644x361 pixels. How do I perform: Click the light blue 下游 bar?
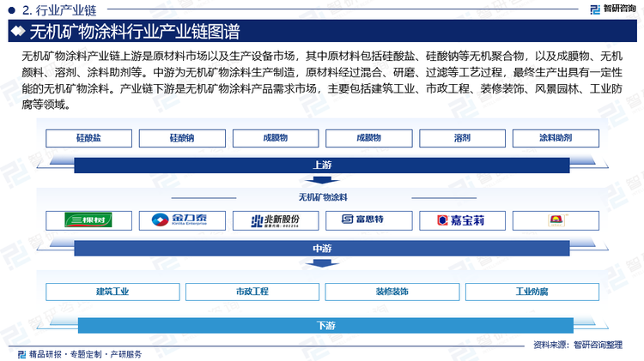(x=325, y=326)
